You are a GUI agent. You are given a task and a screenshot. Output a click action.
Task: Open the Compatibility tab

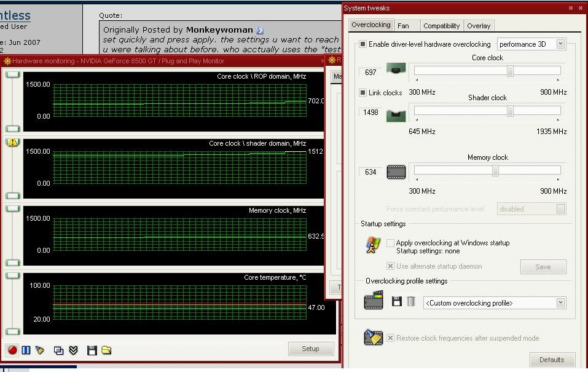click(x=441, y=26)
